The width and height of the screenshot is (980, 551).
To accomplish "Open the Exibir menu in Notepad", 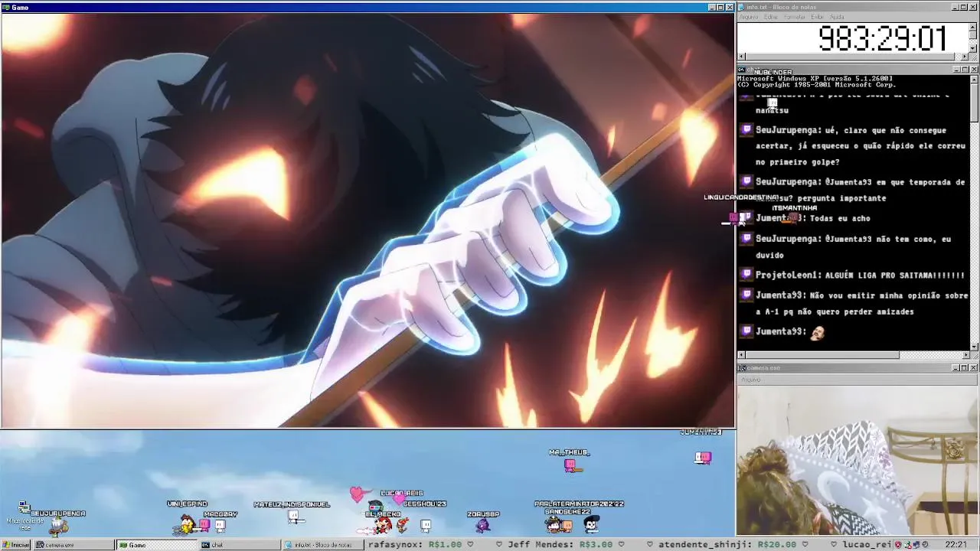I will point(818,17).
